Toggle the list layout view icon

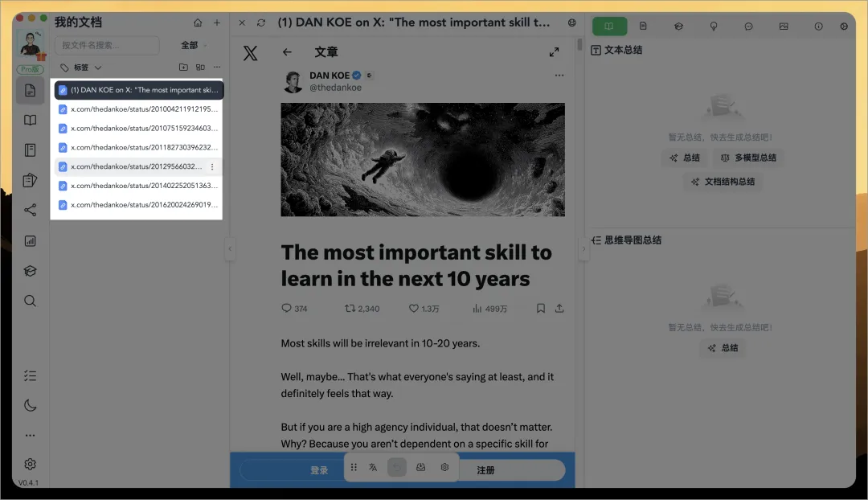pos(200,68)
